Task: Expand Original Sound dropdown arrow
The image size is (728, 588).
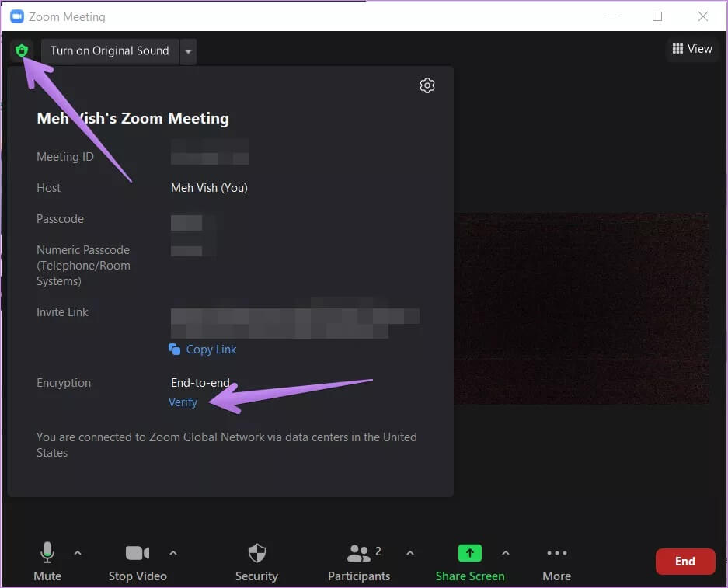Action: pyautogui.click(x=188, y=51)
